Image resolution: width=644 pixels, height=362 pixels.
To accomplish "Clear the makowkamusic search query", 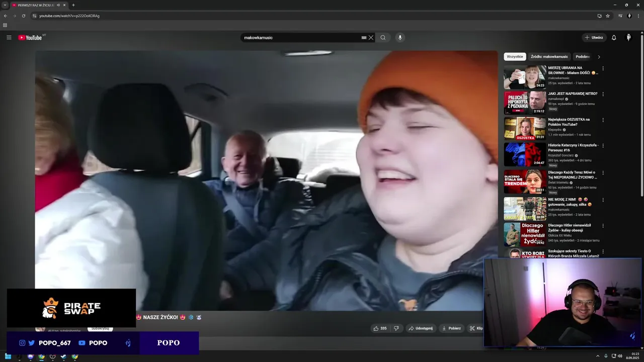I will 371,38.
